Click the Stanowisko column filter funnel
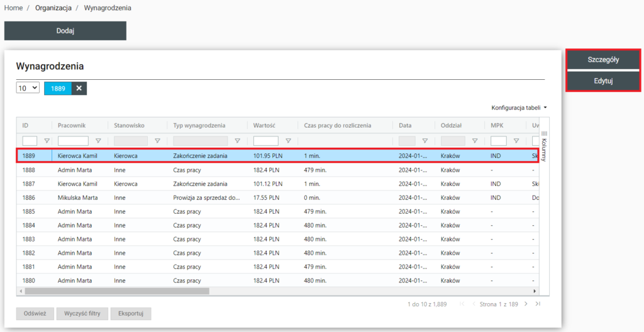Screen dimensions: 644x332 (x=157, y=141)
